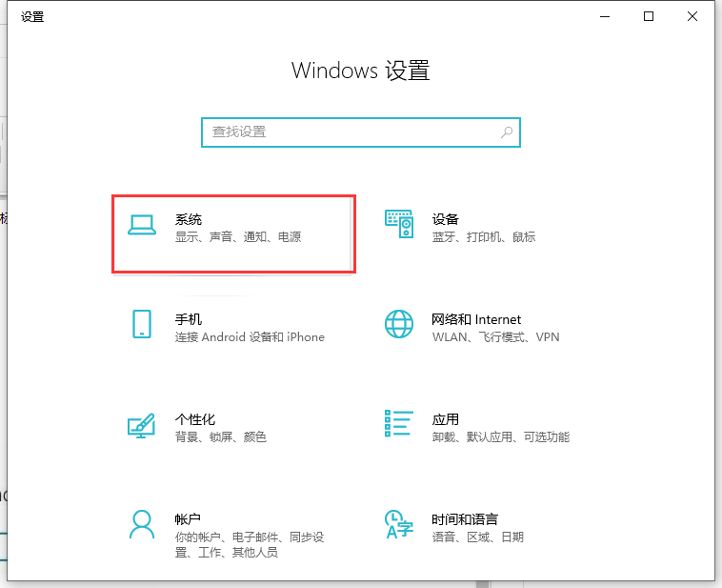722x588 pixels.
Task: Open the 个性化 category title
Action: click(x=195, y=419)
